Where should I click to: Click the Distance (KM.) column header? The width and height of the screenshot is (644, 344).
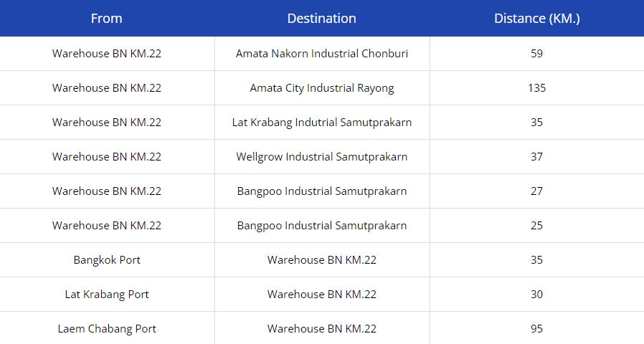click(537, 19)
